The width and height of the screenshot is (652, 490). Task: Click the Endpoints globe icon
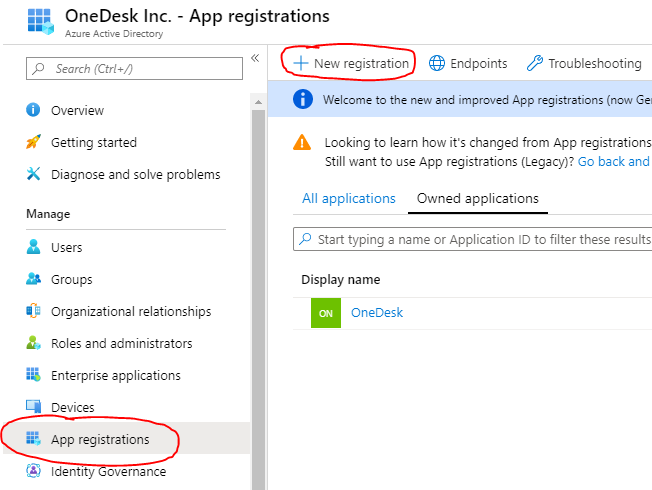pos(437,63)
